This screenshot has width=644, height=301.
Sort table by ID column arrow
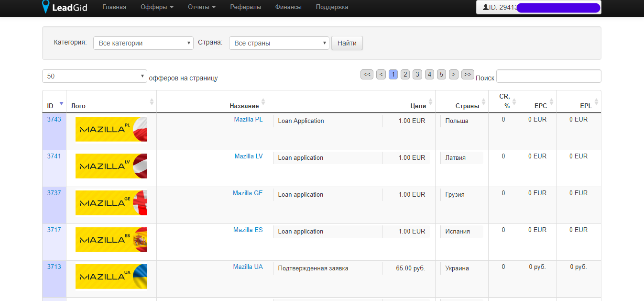61,103
